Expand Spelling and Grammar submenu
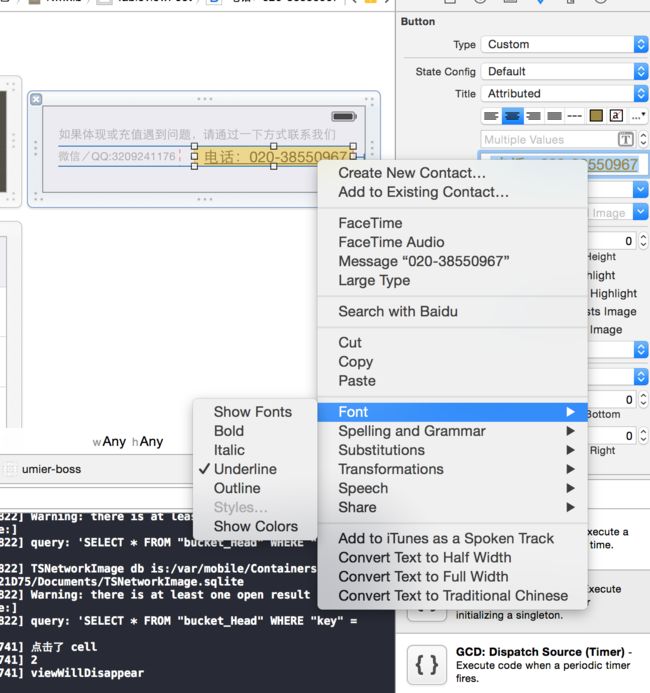 coord(452,430)
